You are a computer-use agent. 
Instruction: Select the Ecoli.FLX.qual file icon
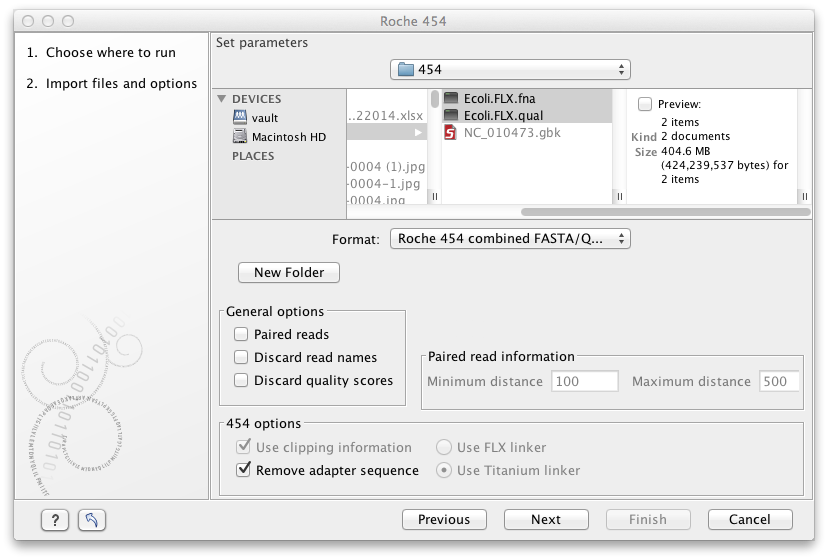coord(451,115)
